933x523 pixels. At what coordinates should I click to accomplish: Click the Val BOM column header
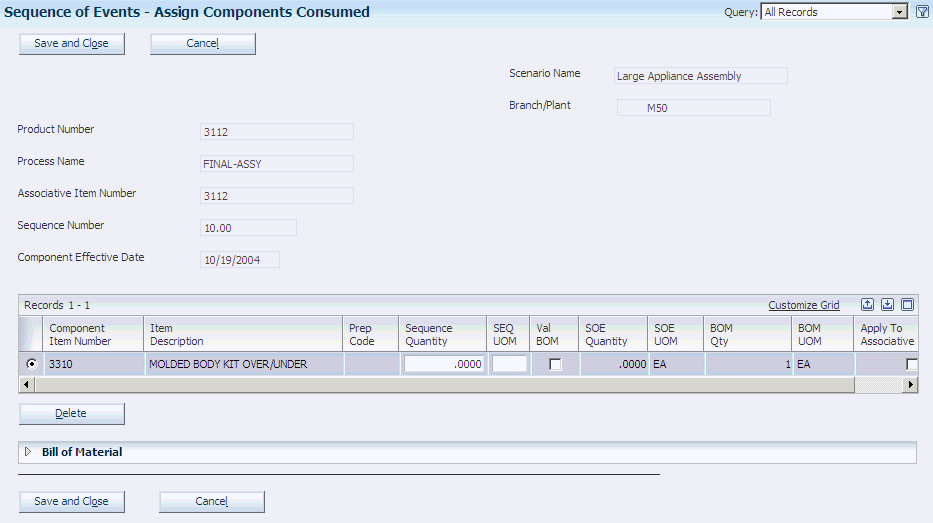(x=554, y=334)
